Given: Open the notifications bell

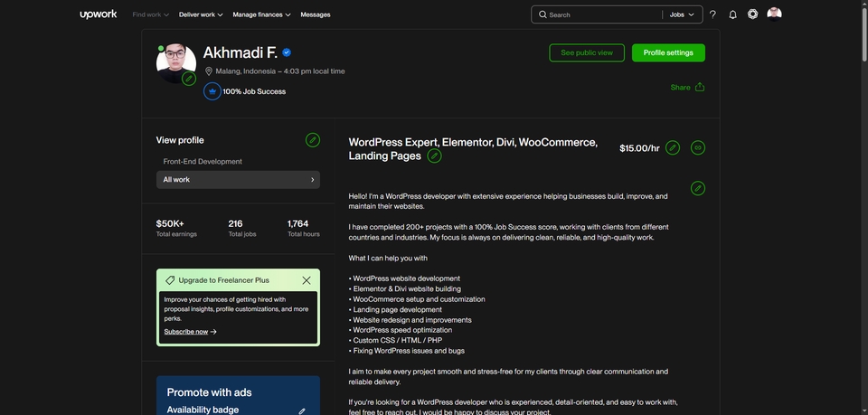Looking at the screenshot, I should click(732, 15).
